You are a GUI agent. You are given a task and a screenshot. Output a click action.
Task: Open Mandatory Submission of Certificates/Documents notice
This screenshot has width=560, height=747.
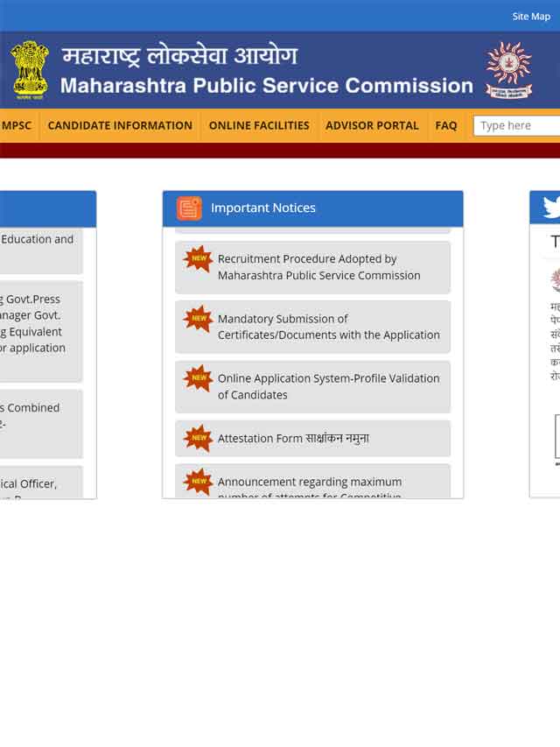[329, 327]
